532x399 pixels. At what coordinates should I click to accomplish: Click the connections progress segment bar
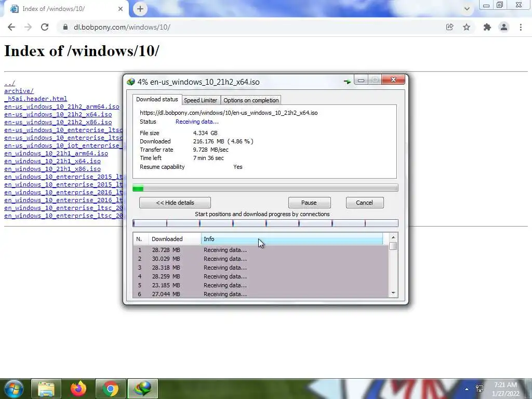[x=265, y=223]
